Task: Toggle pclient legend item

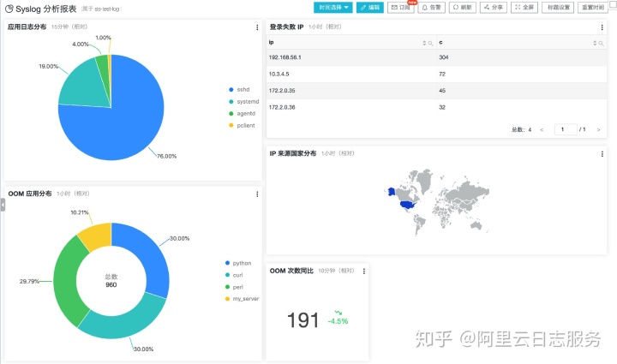Action: pyautogui.click(x=242, y=125)
